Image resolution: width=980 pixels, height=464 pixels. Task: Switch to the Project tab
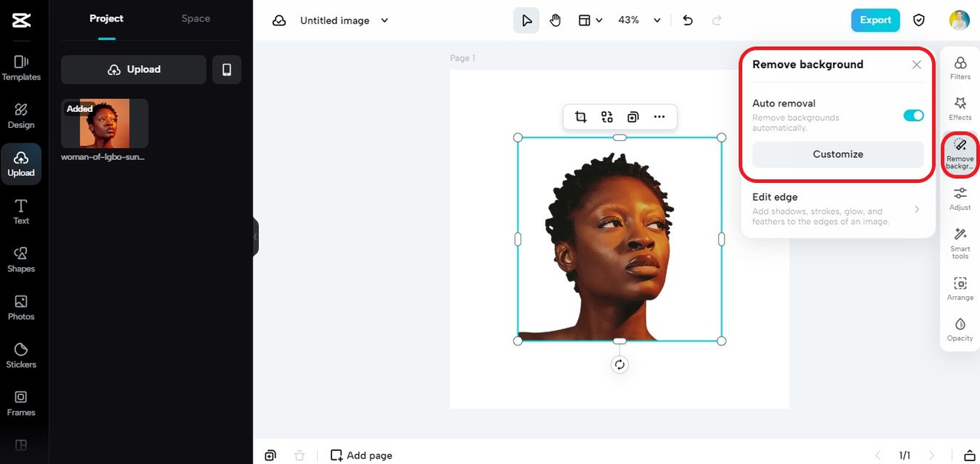tap(106, 18)
